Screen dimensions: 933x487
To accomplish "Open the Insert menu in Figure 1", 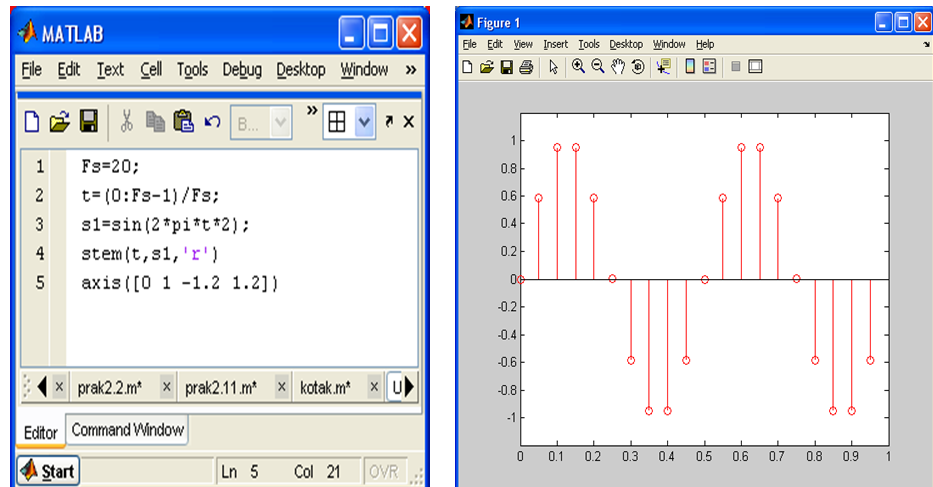I will pos(555,44).
